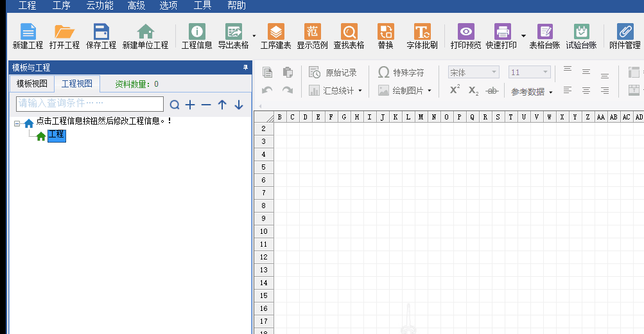Viewport: 644px width, 334px height.
Task: Click the 原始记录 button
Action: click(x=333, y=73)
